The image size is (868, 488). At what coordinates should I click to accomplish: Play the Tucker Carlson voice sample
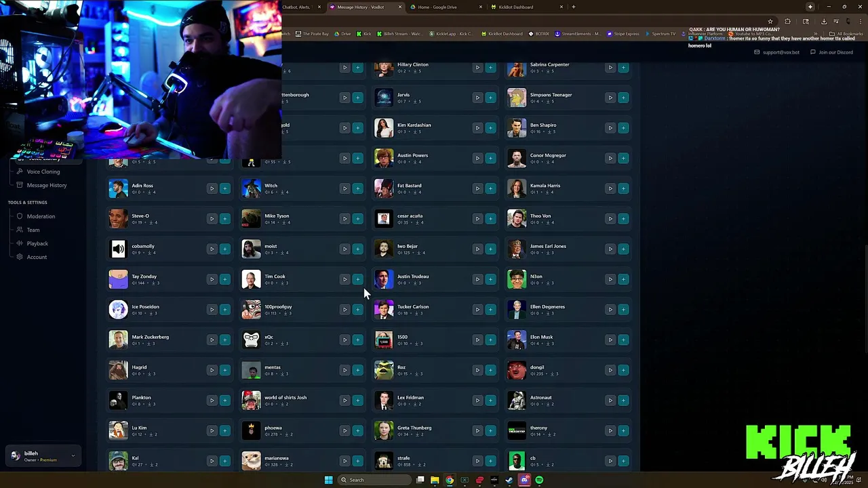pos(477,310)
